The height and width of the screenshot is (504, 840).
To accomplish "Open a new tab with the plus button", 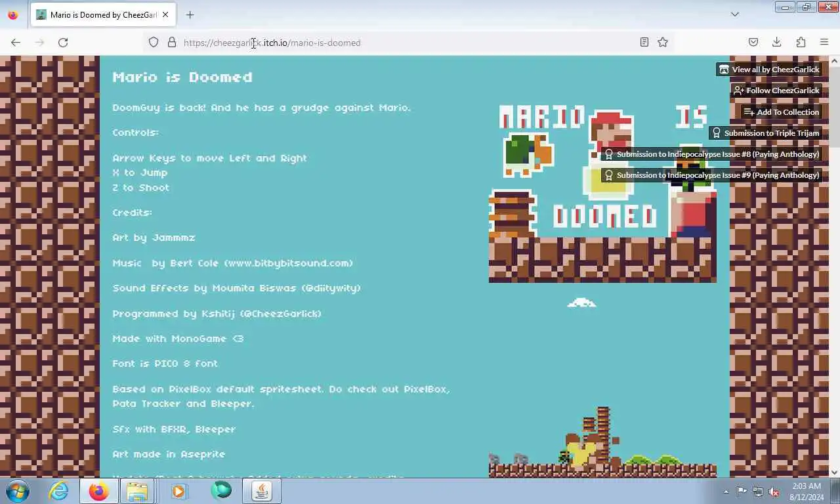I will (190, 14).
